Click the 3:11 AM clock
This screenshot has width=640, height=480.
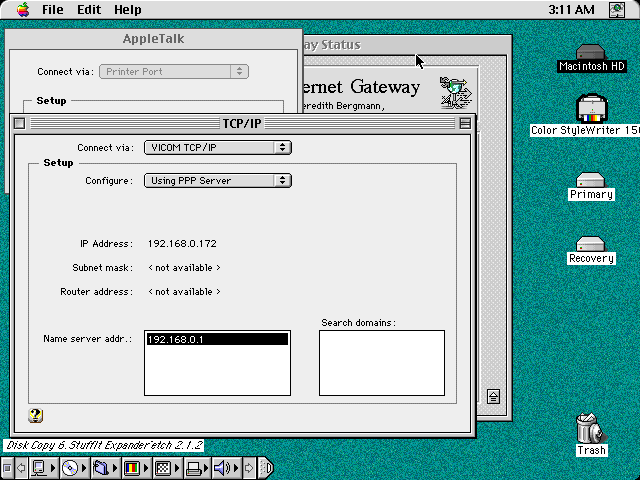pos(571,9)
